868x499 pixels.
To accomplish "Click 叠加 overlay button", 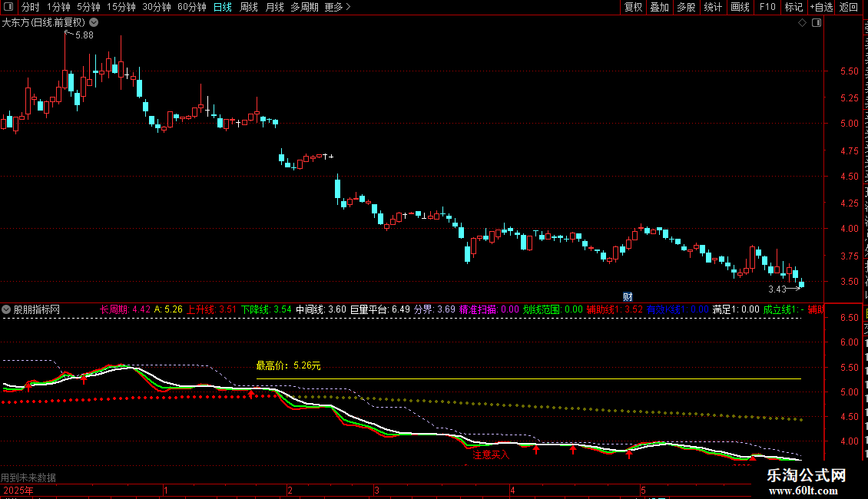I will [659, 7].
